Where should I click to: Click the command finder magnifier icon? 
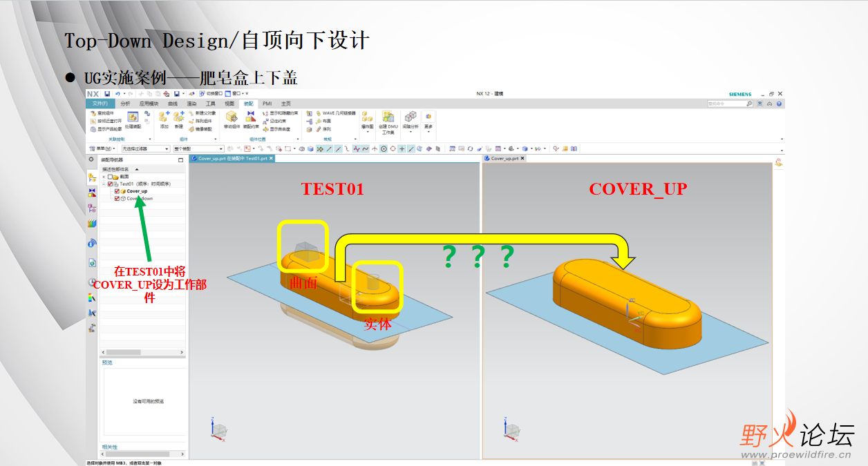[x=749, y=104]
